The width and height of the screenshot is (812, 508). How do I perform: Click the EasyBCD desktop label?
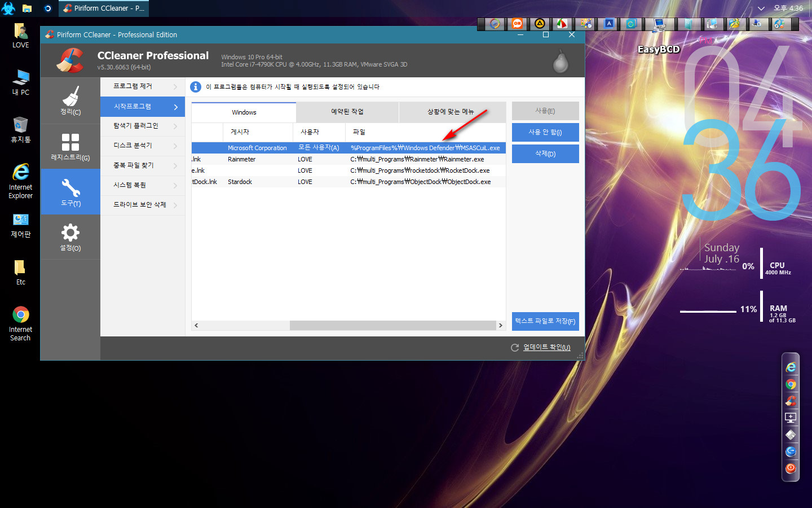[x=659, y=50]
